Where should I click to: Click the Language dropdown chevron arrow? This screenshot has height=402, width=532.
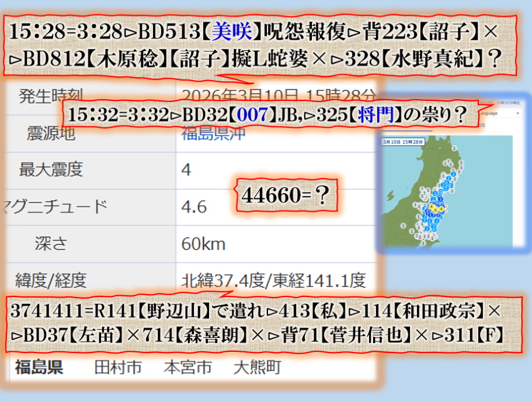[x=517, y=113]
